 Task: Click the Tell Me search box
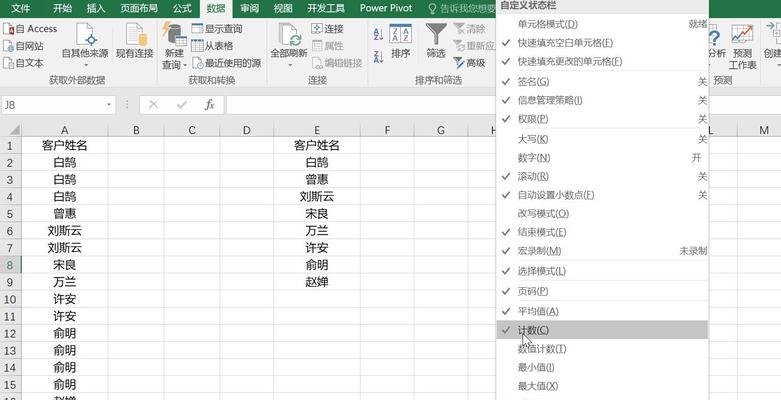tap(462, 8)
